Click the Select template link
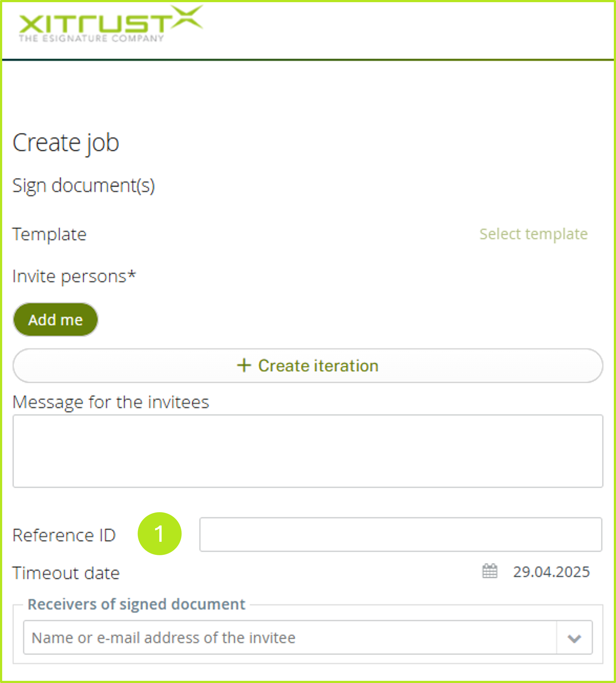Viewport: 616px width, 683px height. coord(533,234)
